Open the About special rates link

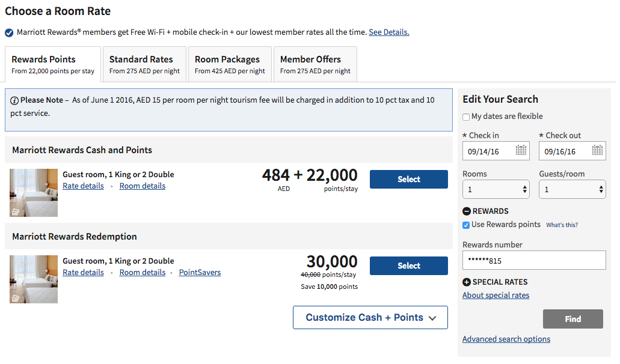[496, 296]
